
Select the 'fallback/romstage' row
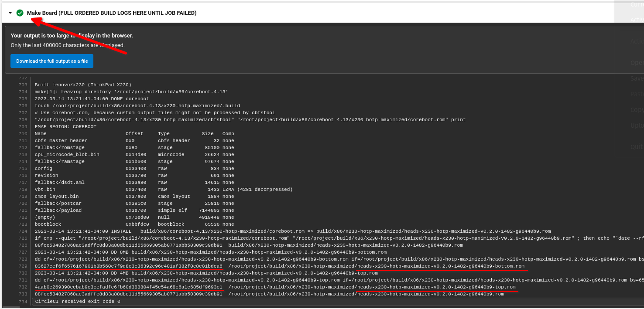pyautogui.click(x=134, y=148)
